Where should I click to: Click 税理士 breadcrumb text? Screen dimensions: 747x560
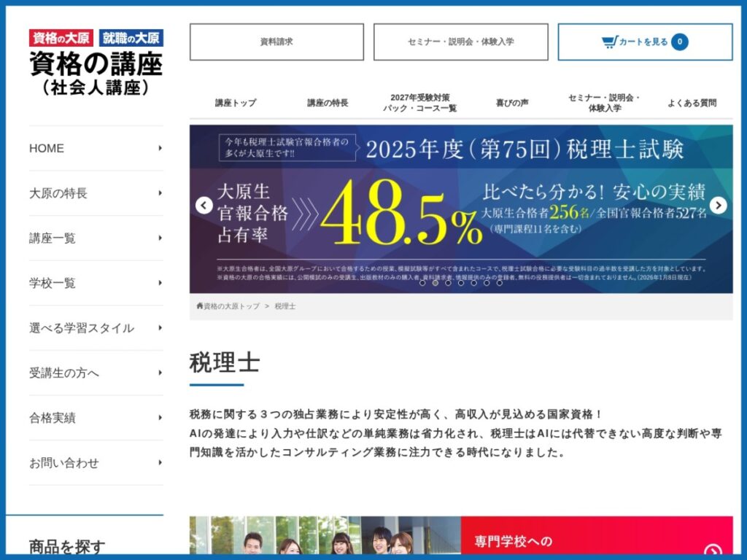click(285, 306)
